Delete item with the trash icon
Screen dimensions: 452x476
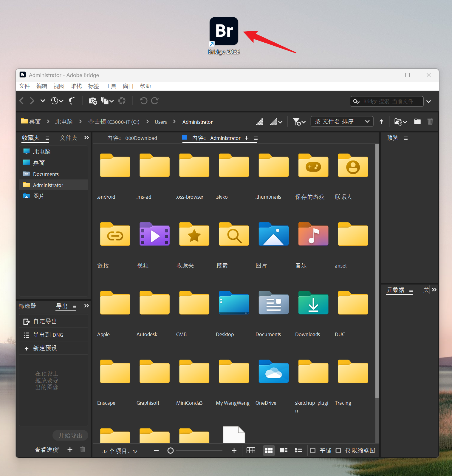430,121
